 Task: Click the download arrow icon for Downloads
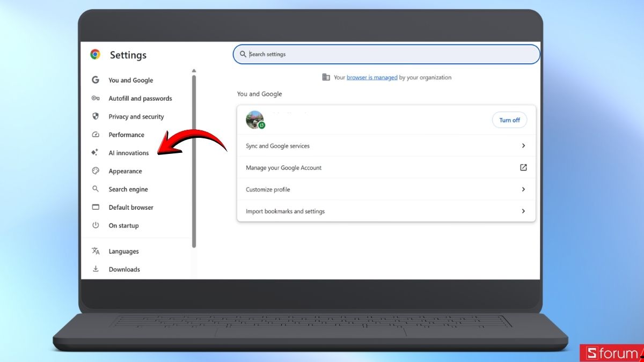96,269
